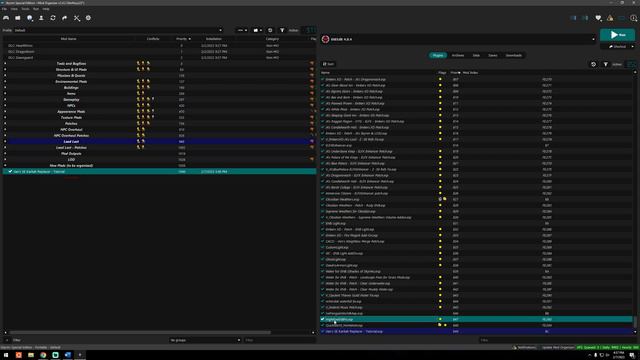
Task: Click the flag icon on the Tools and Bugfixes row
Action: [312, 63]
